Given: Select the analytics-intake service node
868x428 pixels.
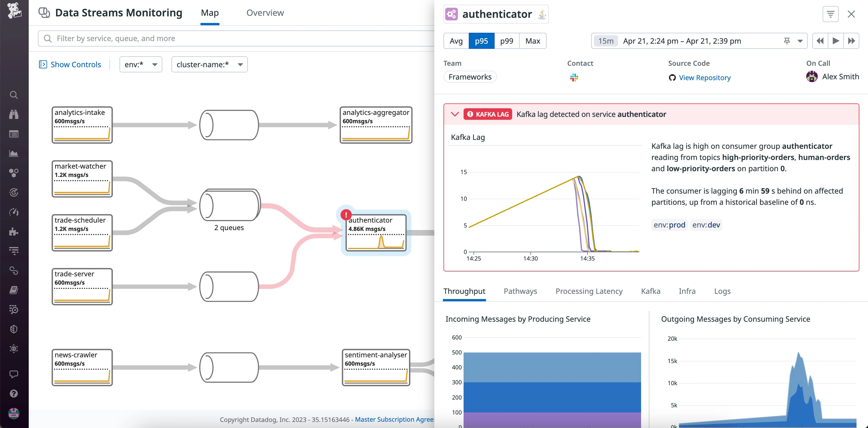Looking at the screenshot, I should (x=82, y=125).
